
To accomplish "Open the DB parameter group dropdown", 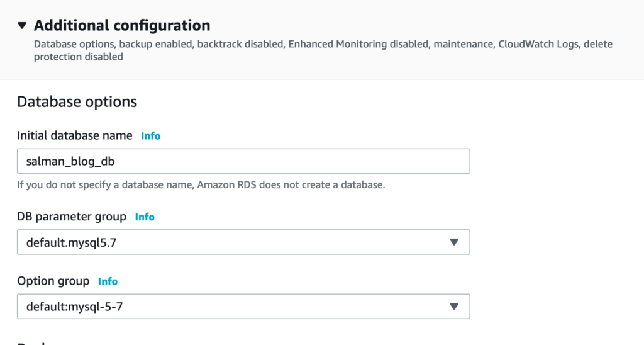I will tap(243, 242).
